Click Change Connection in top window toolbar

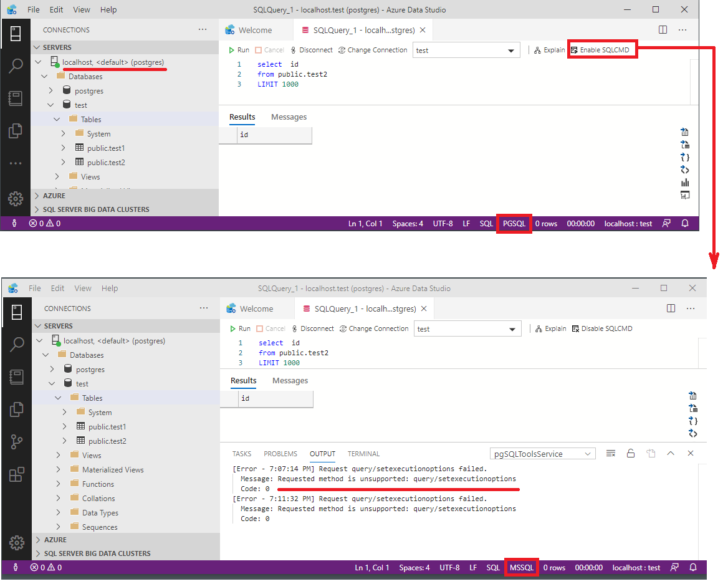tap(373, 50)
